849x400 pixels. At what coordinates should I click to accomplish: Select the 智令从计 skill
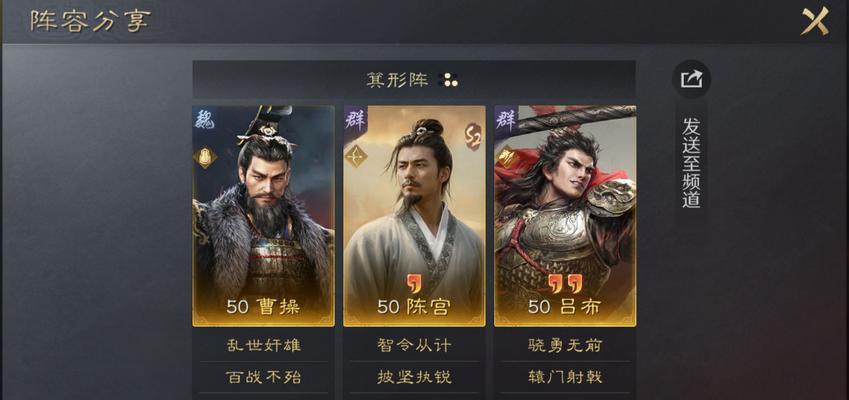414,345
